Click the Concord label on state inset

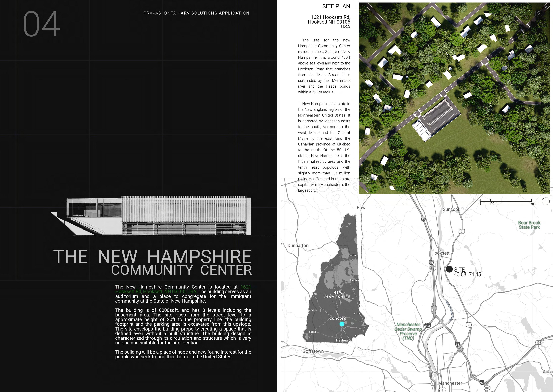[x=338, y=318]
